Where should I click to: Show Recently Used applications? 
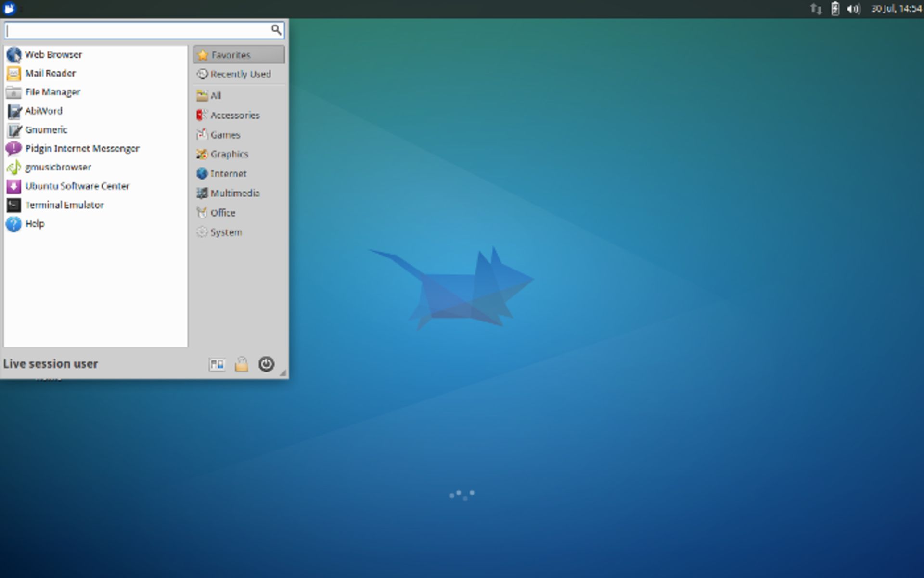coord(240,74)
